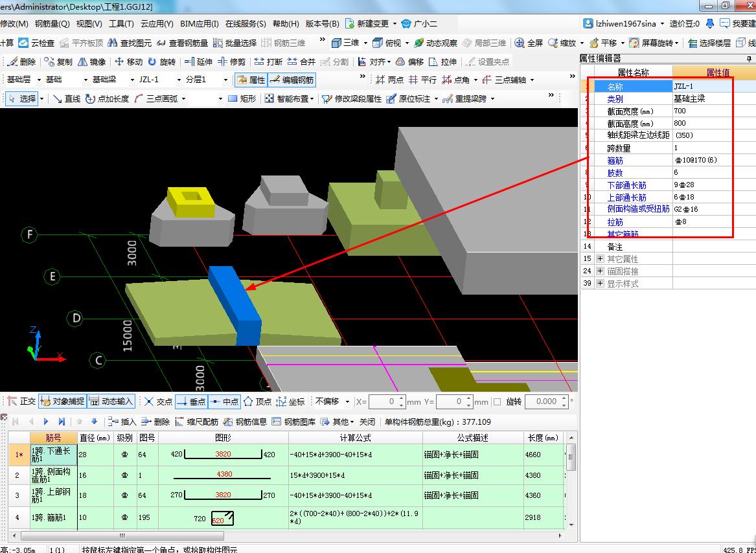The image size is (756, 553).
Task: Select the 移动 move tool
Action: point(129,62)
